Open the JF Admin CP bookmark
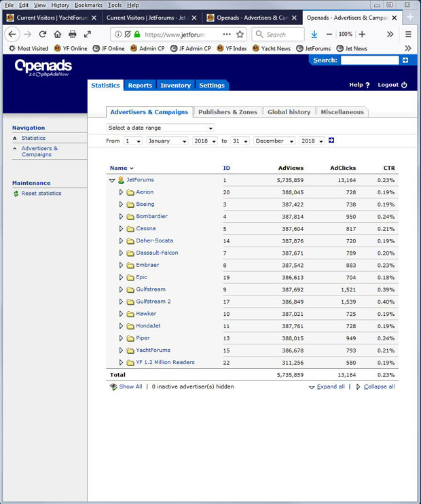Image resolution: width=421 pixels, height=504 pixels. tap(191, 48)
